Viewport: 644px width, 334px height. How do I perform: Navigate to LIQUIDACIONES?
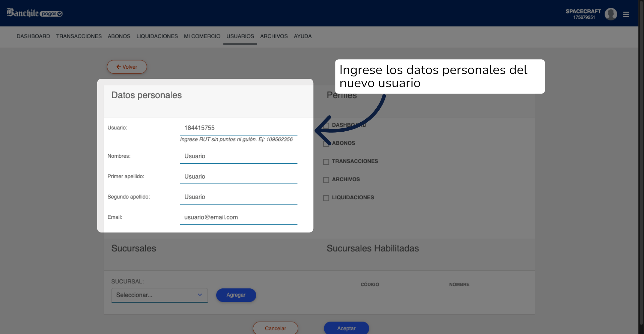157,36
